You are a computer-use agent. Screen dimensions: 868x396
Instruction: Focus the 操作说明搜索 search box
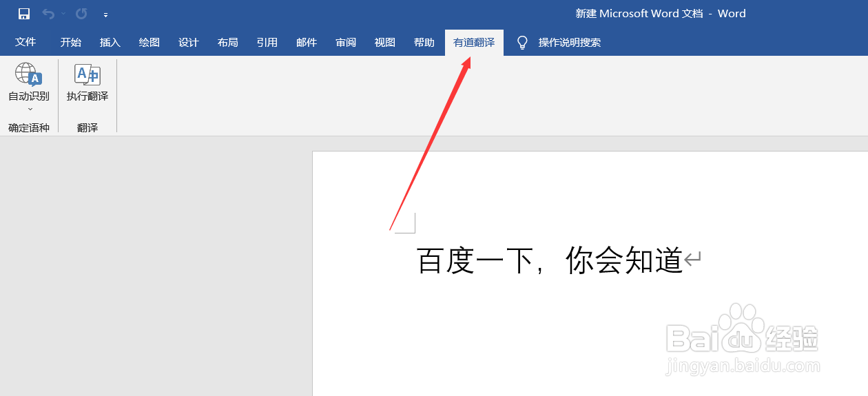569,43
